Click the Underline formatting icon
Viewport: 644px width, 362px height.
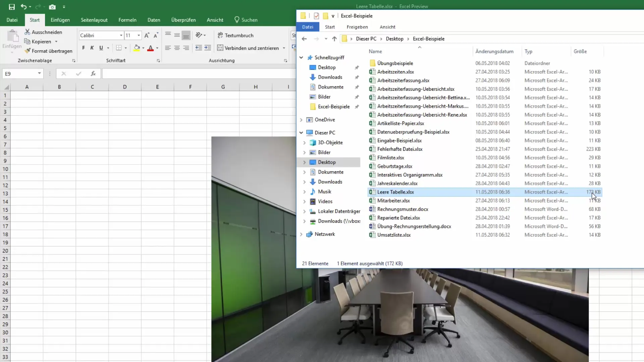pyautogui.click(x=101, y=48)
